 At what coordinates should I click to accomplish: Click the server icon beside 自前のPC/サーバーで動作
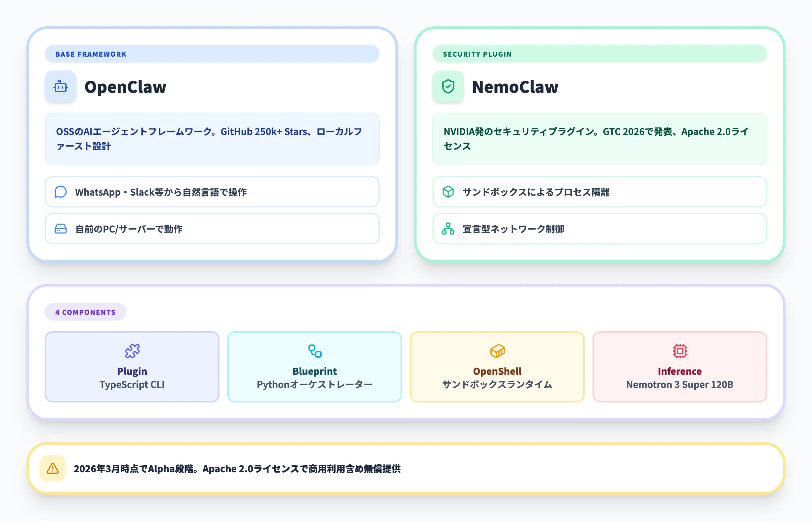61,229
